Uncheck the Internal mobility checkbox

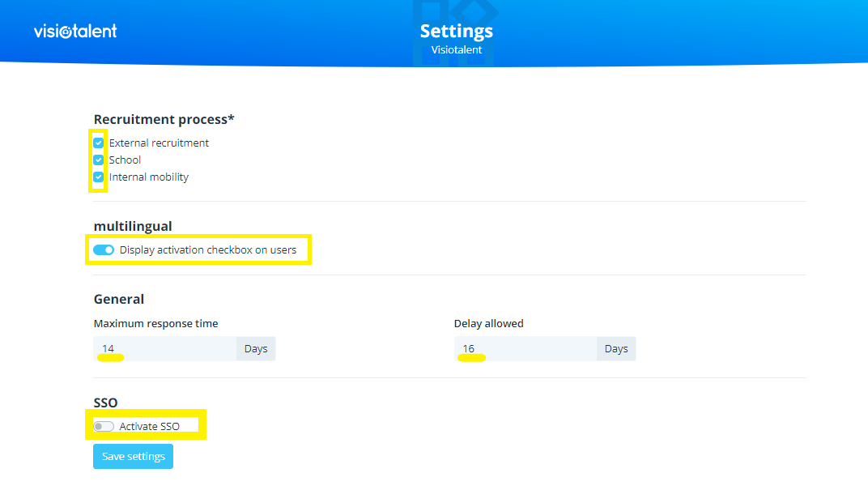[x=99, y=177]
